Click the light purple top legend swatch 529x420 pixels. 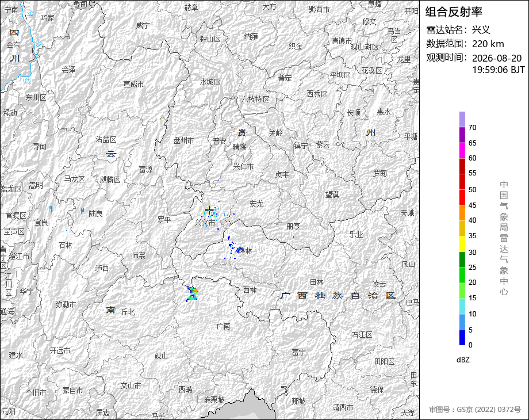coord(462,120)
